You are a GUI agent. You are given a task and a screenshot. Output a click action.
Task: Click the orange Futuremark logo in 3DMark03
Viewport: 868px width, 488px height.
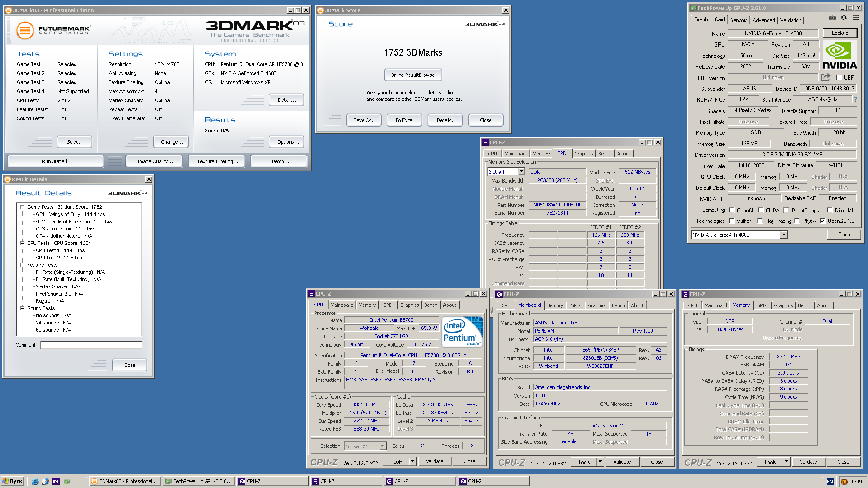pyautogui.click(x=25, y=30)
